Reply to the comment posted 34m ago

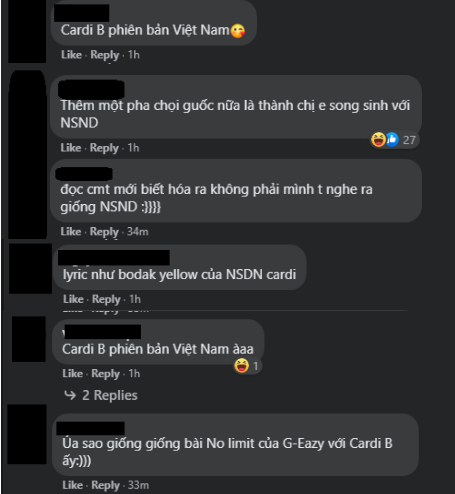tap(104, 232)
